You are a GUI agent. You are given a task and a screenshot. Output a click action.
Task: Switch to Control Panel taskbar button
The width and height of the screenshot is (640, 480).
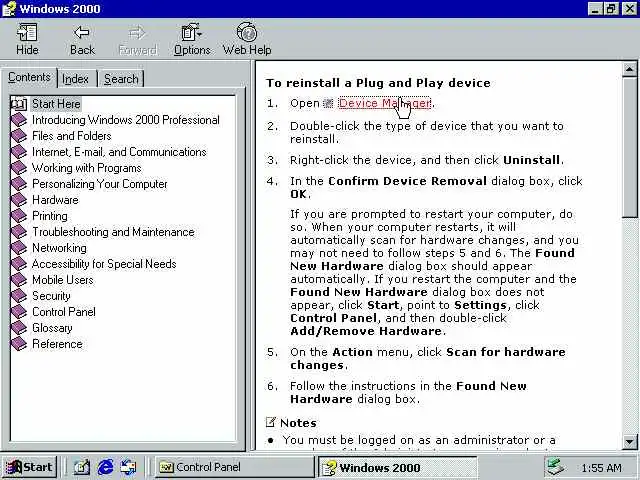[x=235, y=467]
